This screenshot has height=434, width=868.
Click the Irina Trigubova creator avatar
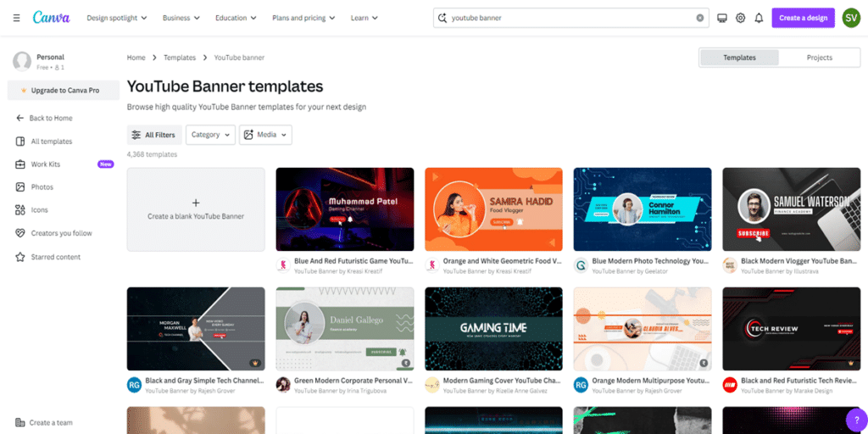pos(283,385)
